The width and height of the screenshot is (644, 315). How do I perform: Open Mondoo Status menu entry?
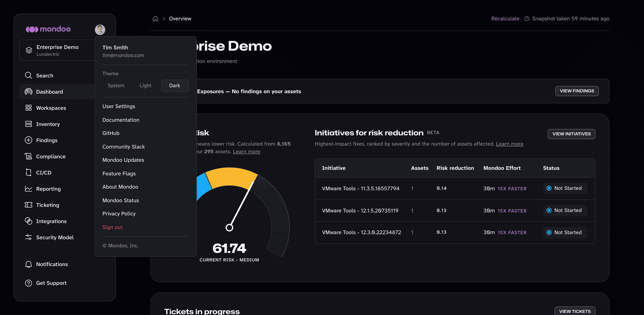120,200
